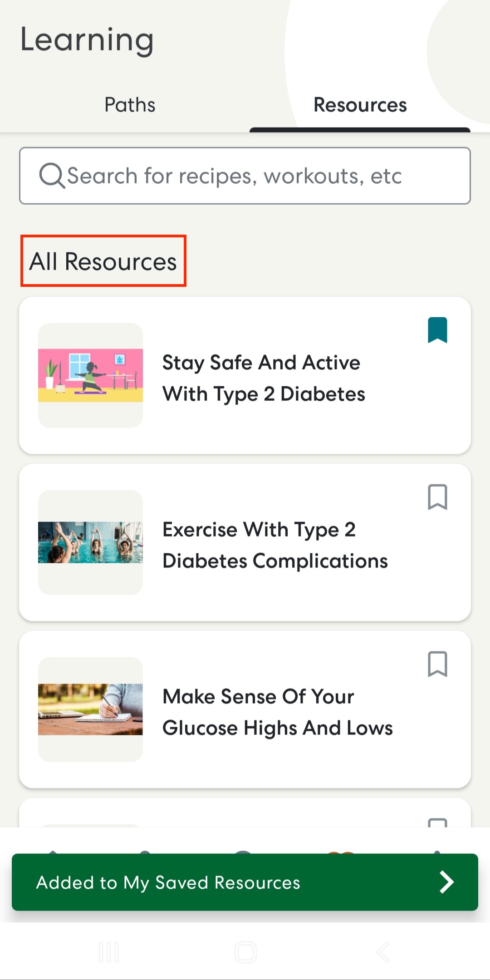490x980 pixels.
Task: Bookmark Exercise With Type 2 Diabetes Complications
Action: pos(437,497)
